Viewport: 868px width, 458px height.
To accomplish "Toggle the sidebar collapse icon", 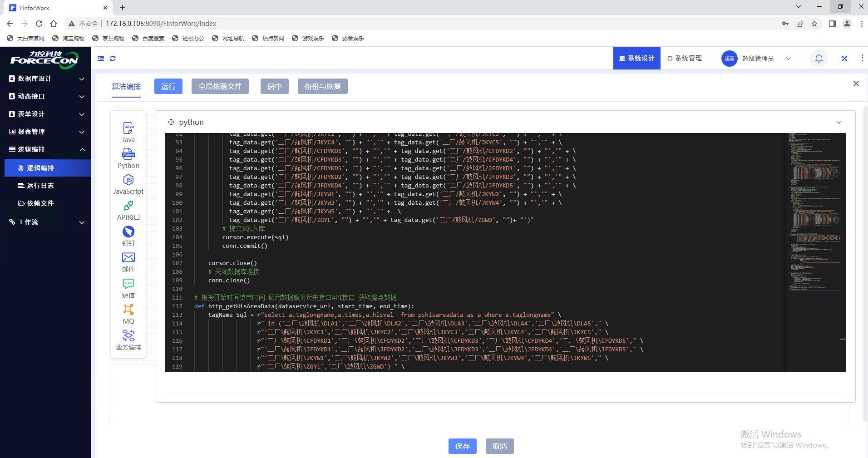I will coord(101,59).
